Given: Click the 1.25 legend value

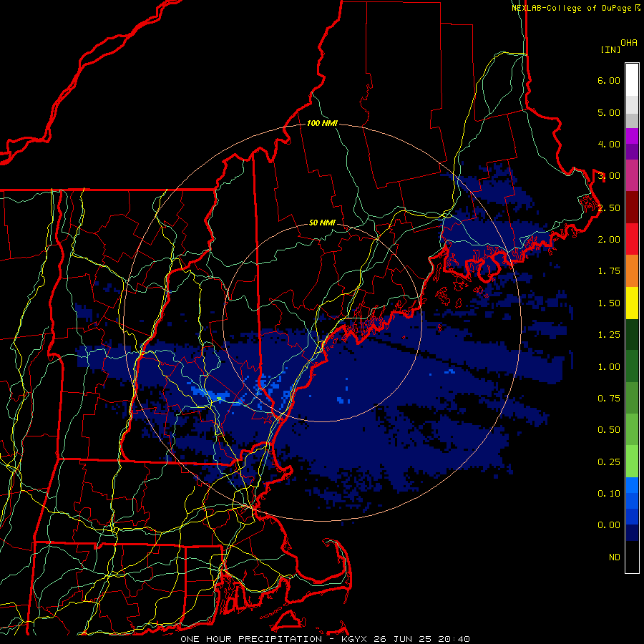Looking at the screenshot, I should (x=609, y=335).
